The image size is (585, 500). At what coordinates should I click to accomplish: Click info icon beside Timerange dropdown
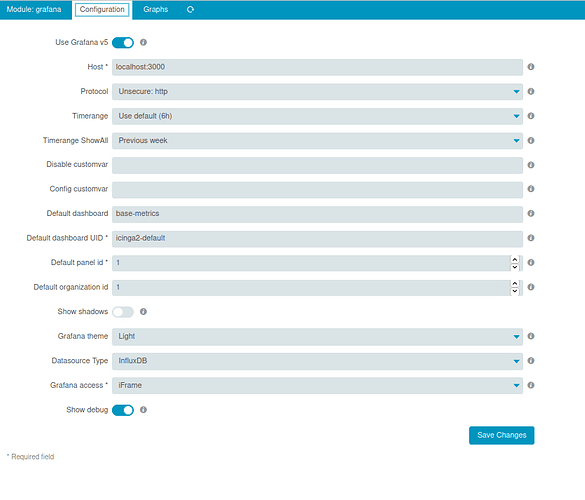(x=531, y=116)
